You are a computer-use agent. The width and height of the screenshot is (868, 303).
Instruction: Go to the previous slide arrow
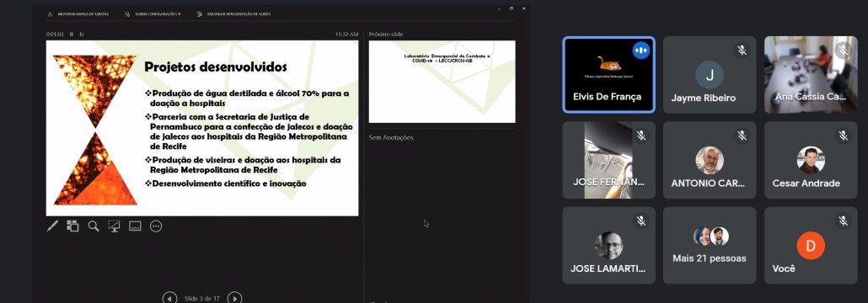pos(170,298)
